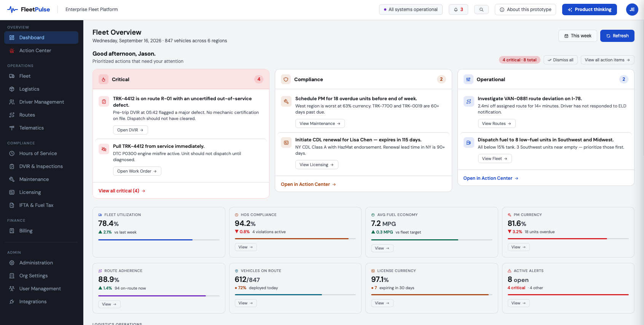
Task: Click View all critical (4) link
Action: pyautogui.click(x=122, y=191)
